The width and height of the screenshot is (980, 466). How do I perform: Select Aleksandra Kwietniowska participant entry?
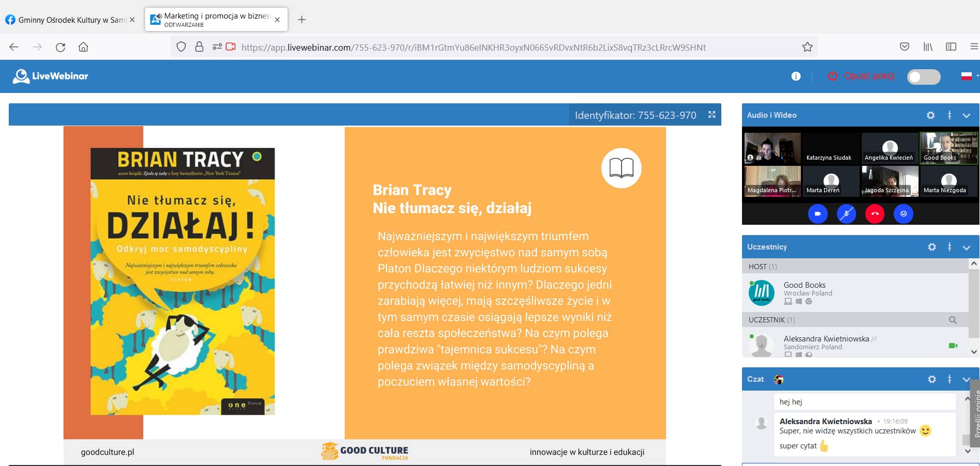[855, 343]
